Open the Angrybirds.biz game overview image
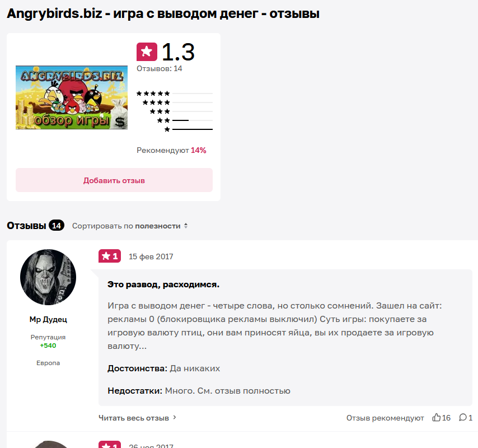Viewport: 478px width, 448px height. point(72,97)
